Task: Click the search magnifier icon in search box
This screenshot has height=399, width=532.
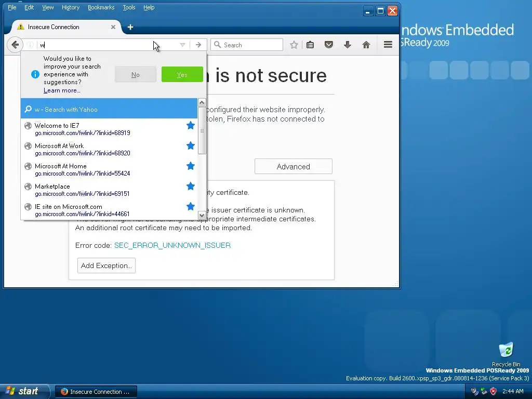Action: [x=218, y=45]
